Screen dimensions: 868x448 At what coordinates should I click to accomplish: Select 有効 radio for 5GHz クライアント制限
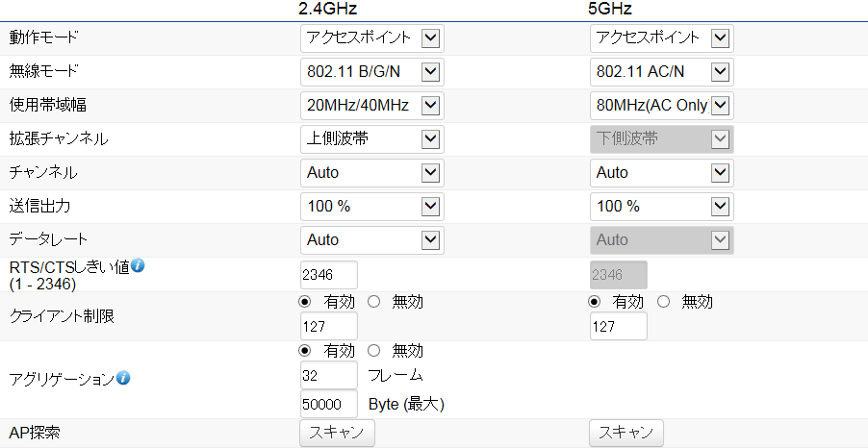coord(594,302)
